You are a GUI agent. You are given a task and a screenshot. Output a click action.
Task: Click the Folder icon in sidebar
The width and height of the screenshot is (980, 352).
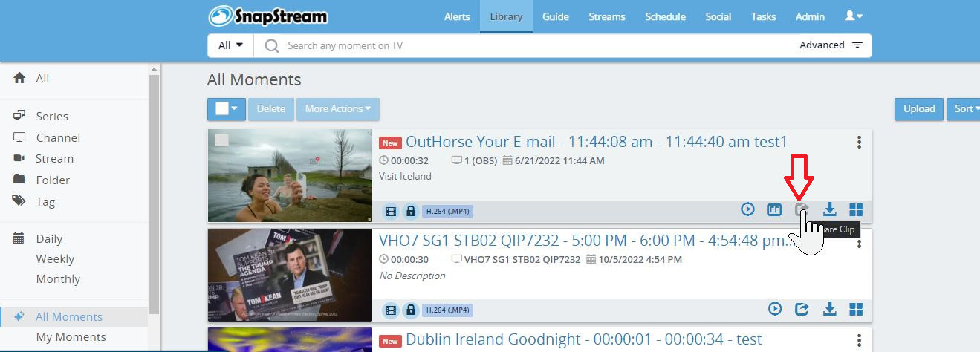(19, 180)
